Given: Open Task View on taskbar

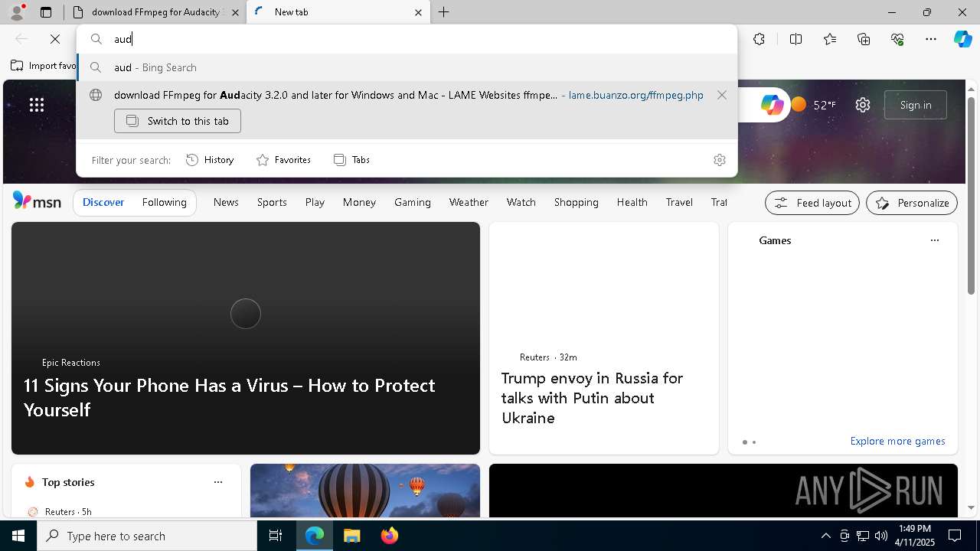Looking at the screenshot, I should click(276, 536).
